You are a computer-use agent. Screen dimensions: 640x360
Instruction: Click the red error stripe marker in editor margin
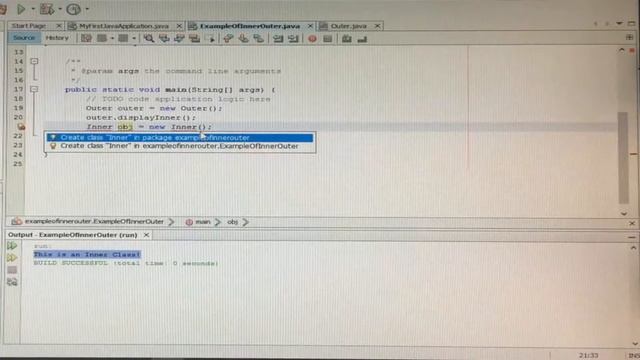pyautogui.click(x=633, y=154)
